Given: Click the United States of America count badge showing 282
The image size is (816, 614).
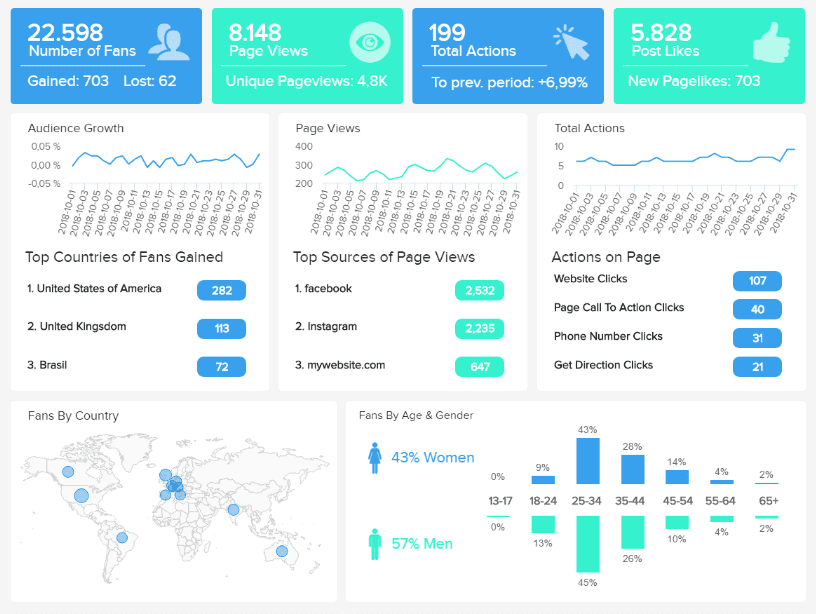Looking at the screenshot, I should pos(220,290).
